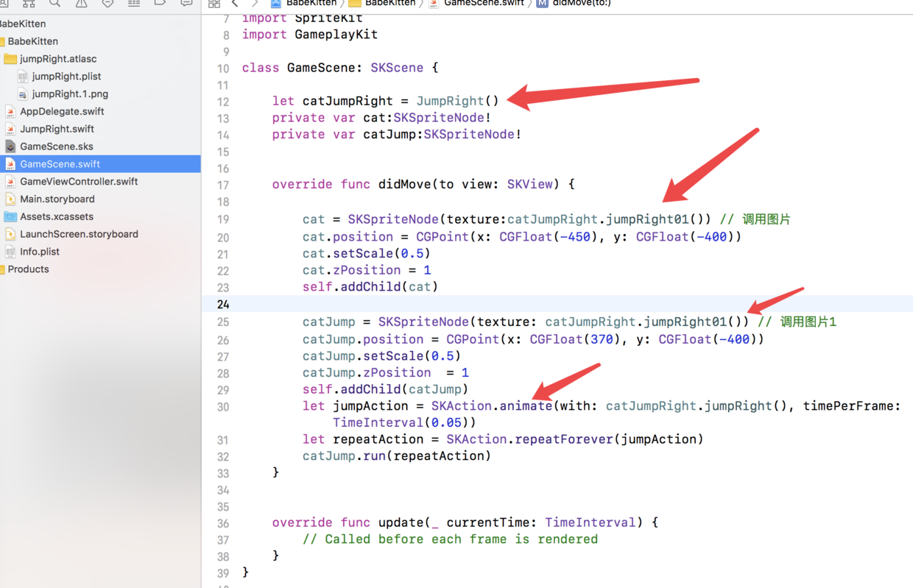Select the jumpRight.atlasc folder
This screenshot has height=588, width=913.
tap(100, 59)
